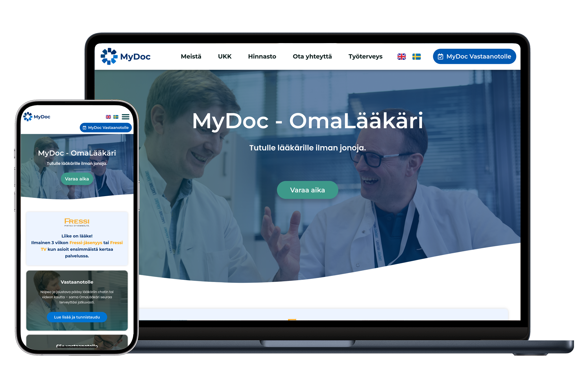The height and width of the screenshot is (388, 588).
Task: Click the Fressi logo in the promo card
Action: [x=76, y=222]
